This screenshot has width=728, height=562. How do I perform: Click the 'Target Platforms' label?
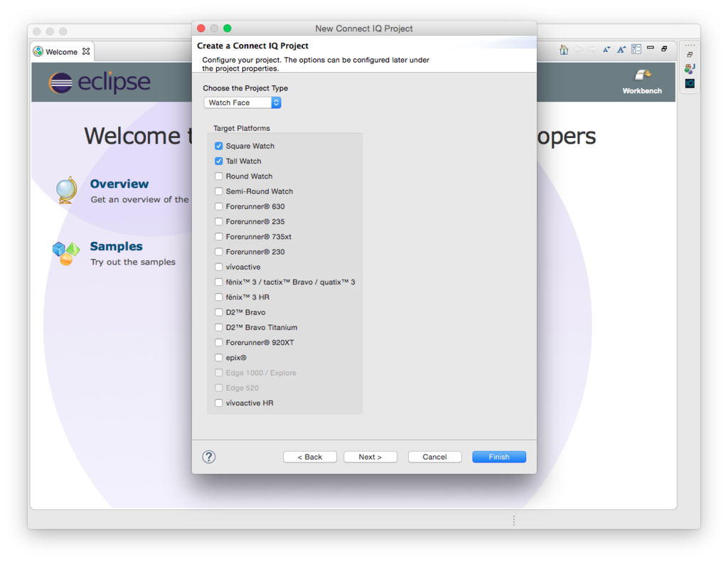[x=242, y=128]
